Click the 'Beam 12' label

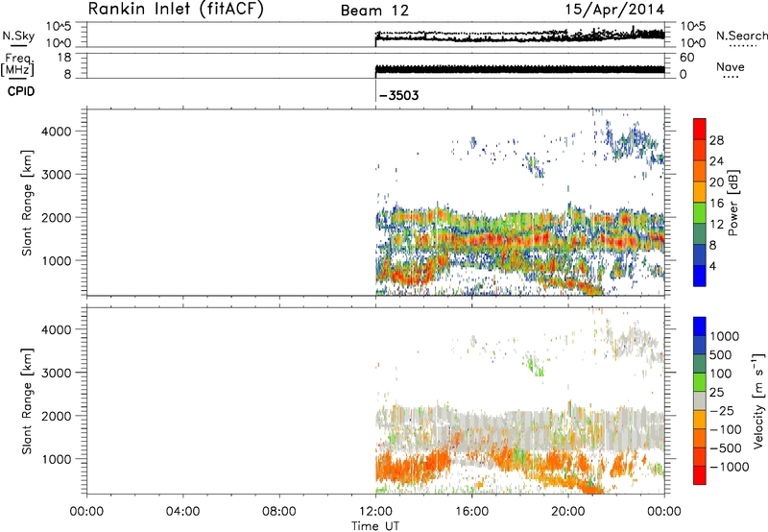click(x=374, y=11)
